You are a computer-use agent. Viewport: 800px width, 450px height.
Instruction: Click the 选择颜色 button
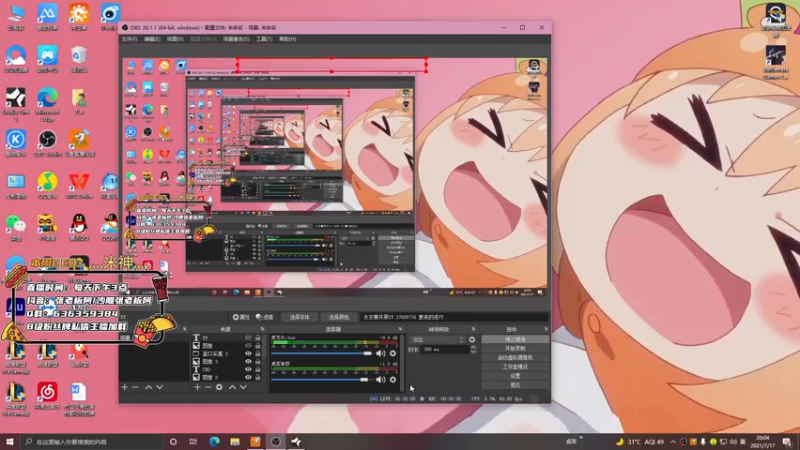tap(338, 317)
